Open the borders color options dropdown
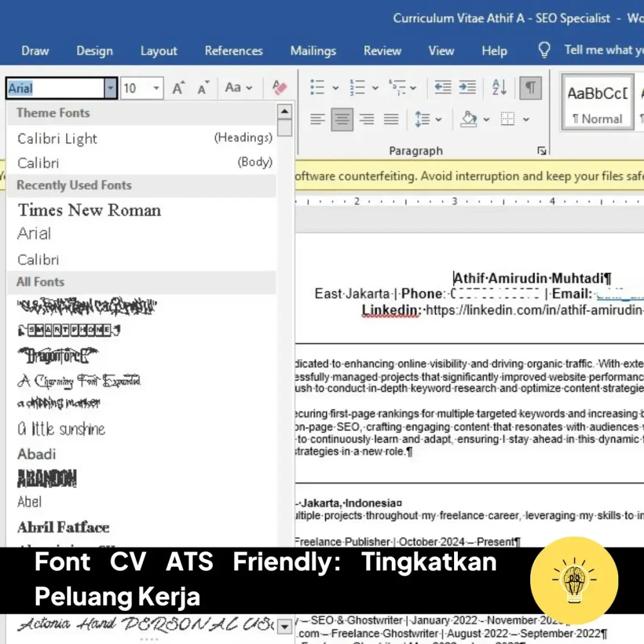 (x=525, y=119)
